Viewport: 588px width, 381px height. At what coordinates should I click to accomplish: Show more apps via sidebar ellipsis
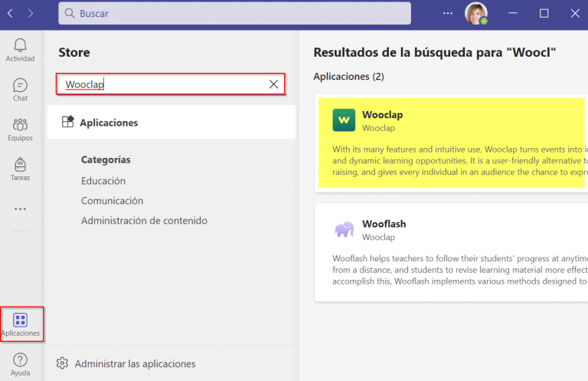pyautogui.click(x=20, y=209)
